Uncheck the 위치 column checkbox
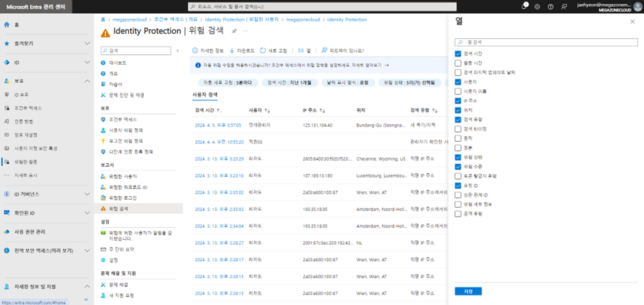Image resolution: width=644 pixels, height=305 pixels. [x=458, y=110]
